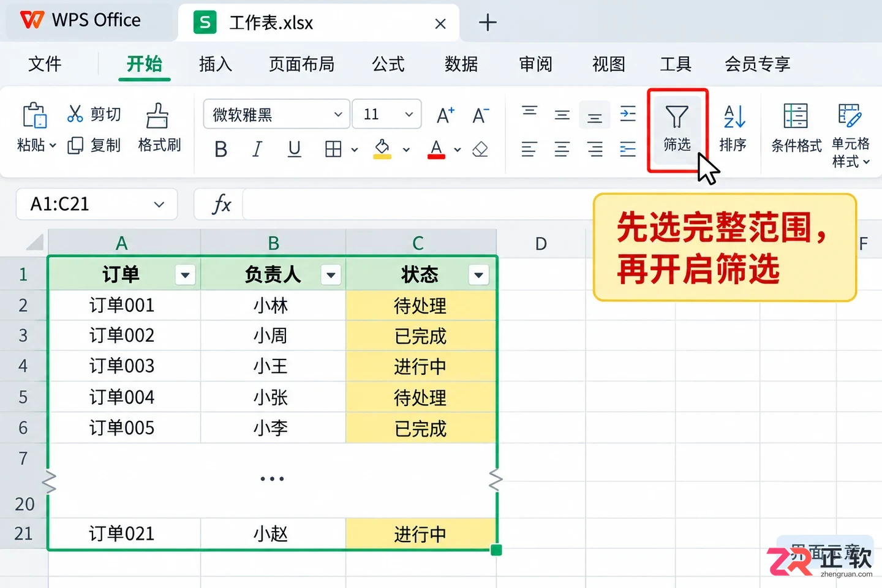
Task: Switch to the 数据 tab
Action: (461, 64)
